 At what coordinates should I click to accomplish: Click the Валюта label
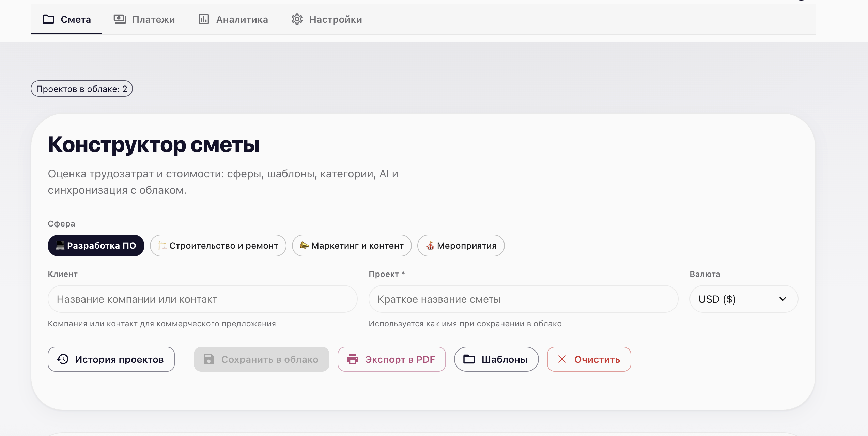tap(705, 274)
